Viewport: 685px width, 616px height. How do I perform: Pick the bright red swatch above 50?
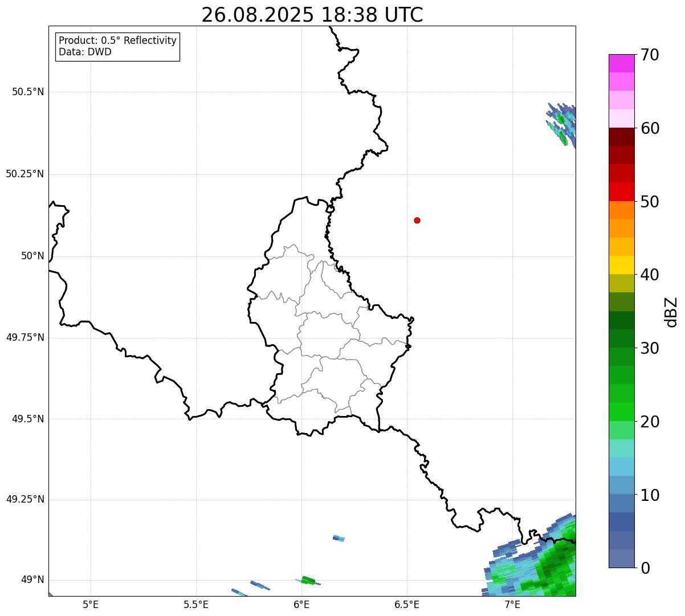point(621,191)
